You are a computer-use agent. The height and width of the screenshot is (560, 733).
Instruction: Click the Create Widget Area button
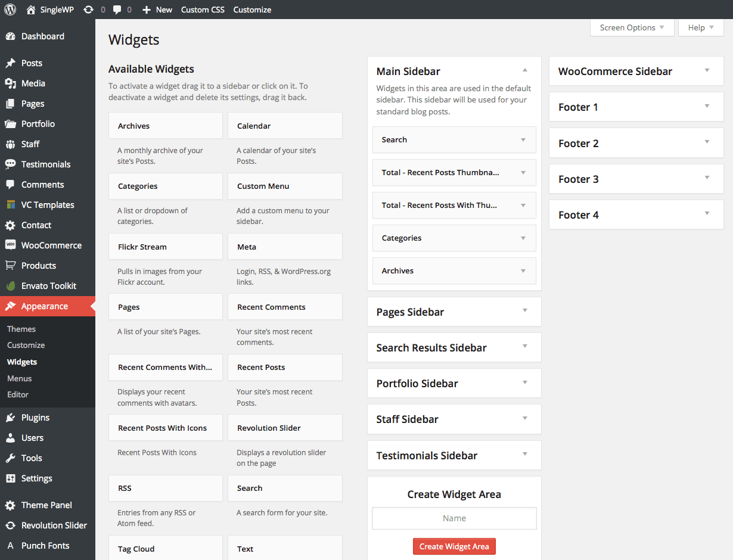click(454, 546)
